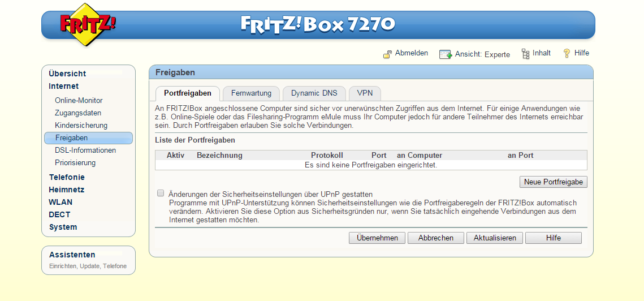Screen dimensions: 644x301
Task: Click the Ansicht Experte view icon
Action: [x=446, y=54]
